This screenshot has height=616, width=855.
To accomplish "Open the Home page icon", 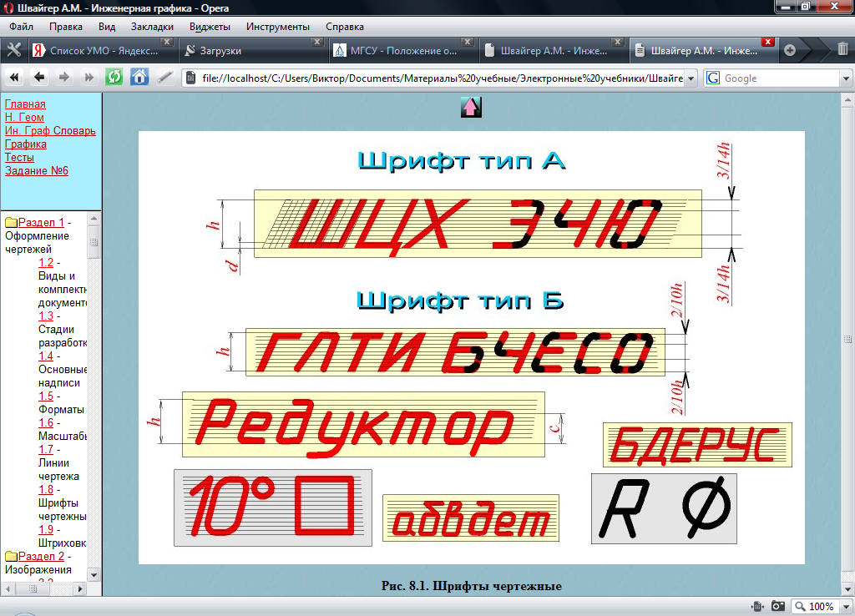I will (139, 78).
